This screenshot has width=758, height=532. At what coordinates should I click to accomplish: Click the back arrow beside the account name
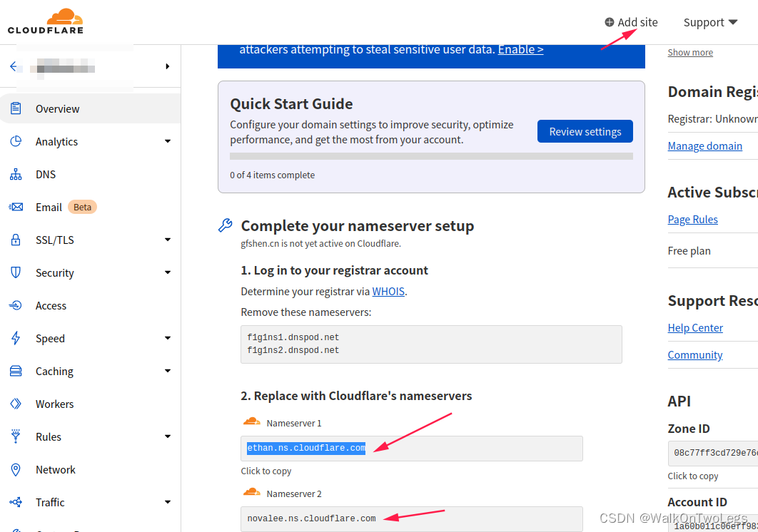pyautogui.click(x=14, y=66)
